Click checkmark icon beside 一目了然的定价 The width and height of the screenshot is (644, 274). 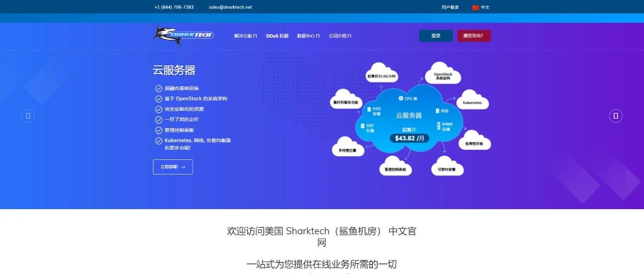coord(158,120)
